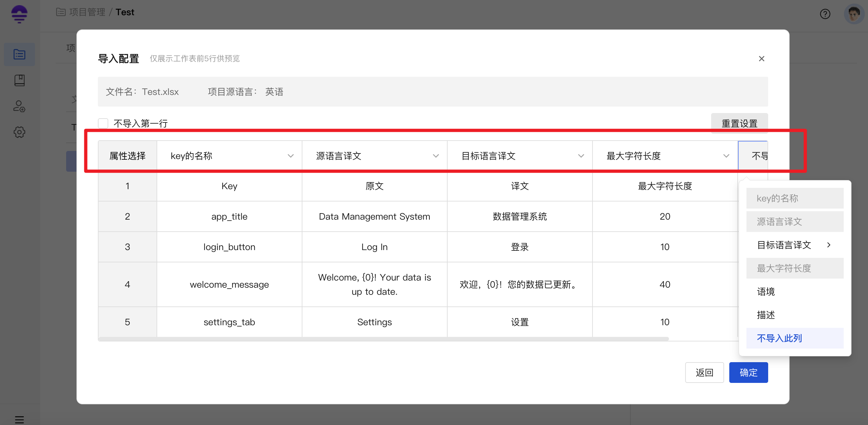The width and height of the screenshot is (868, 425).
Task: Click the open 不导 column dropdown
Action: click(x=753, y=156)
